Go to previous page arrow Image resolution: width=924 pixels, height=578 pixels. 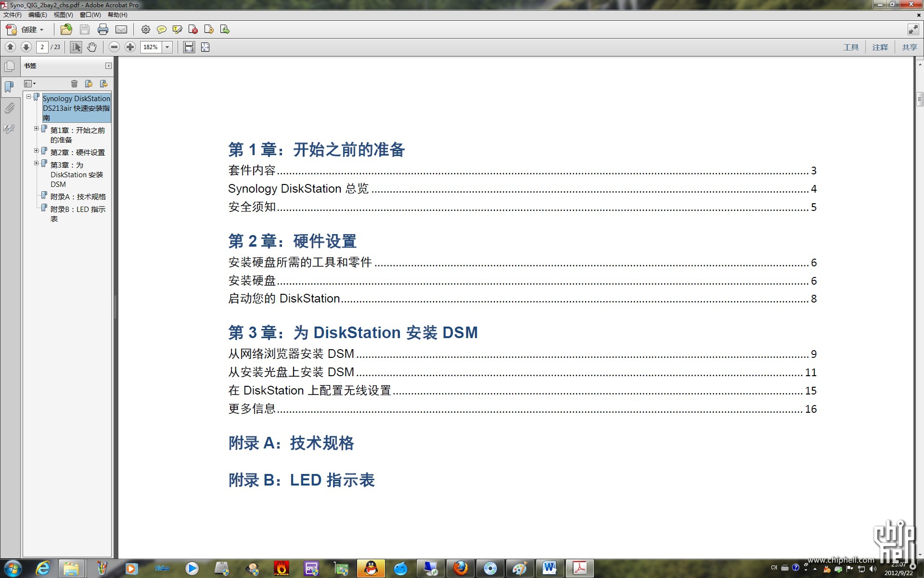click(x=10, y=47)
